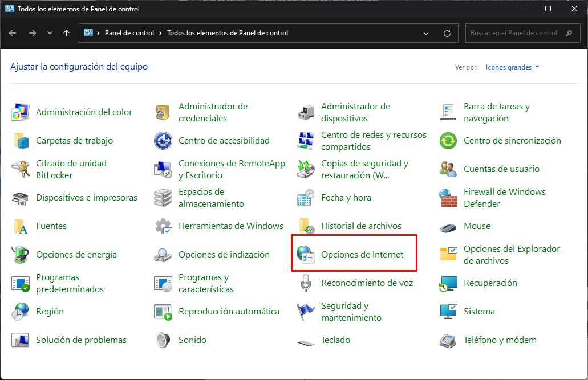Open the Firewall de Windows Defender link
The height and width of the screenshot is (380, 588).
pos(505,198)
